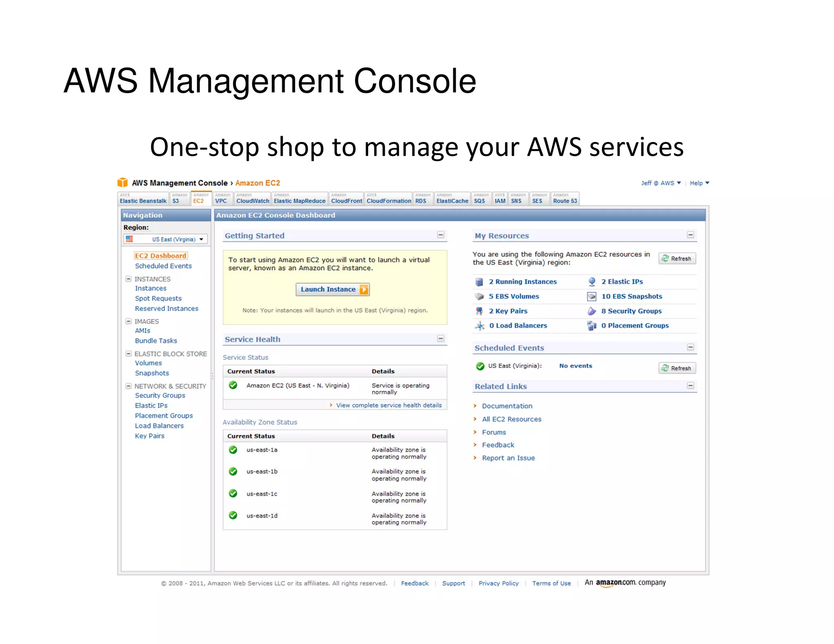The width and height of the screenshot is (834, 644).
Task: Open the All EC2 Resources link
Action: (512, 419)
